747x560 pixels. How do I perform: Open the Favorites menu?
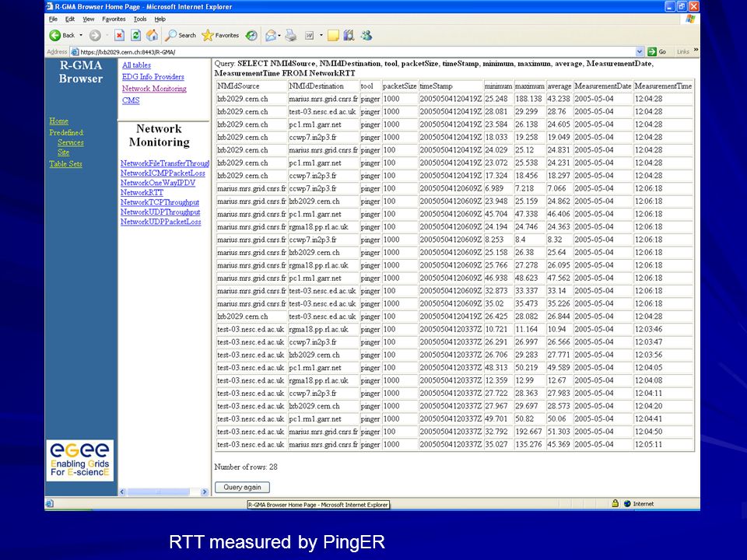pos(114,19)
